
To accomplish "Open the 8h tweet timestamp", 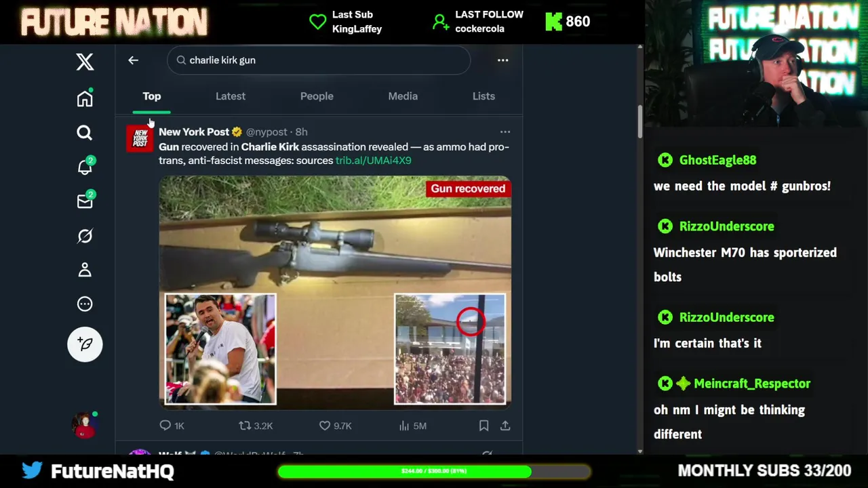I will (301, 132).
